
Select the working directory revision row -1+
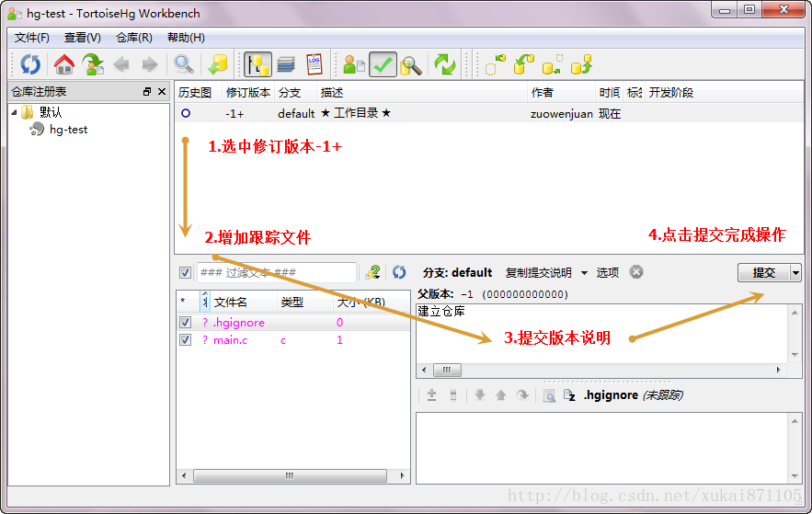(x=489, y=113)
